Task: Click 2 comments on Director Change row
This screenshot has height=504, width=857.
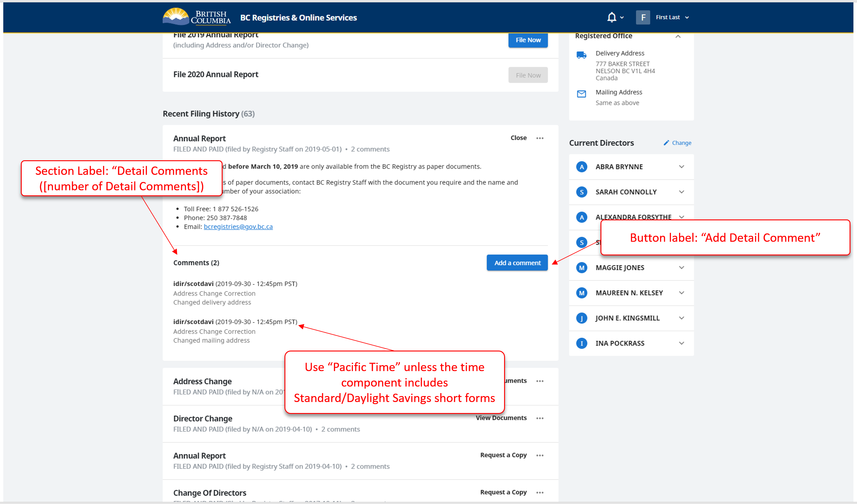Action: point(340,429)
